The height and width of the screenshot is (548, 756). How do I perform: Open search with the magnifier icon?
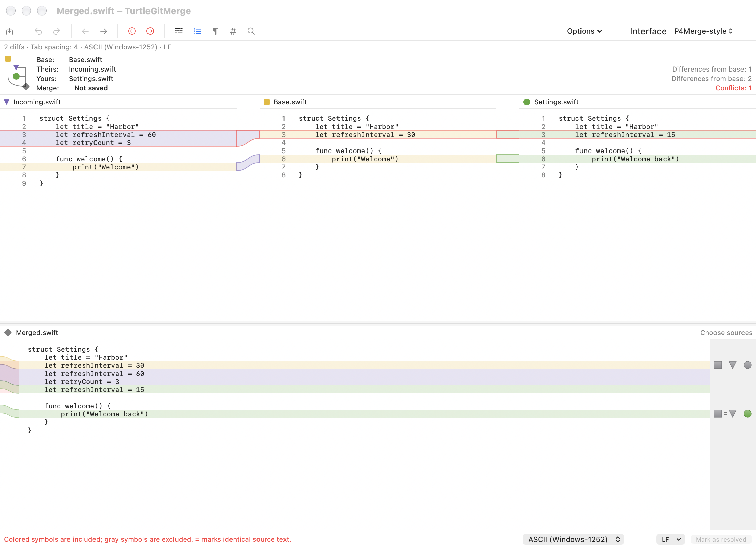[x=251, y=31]
